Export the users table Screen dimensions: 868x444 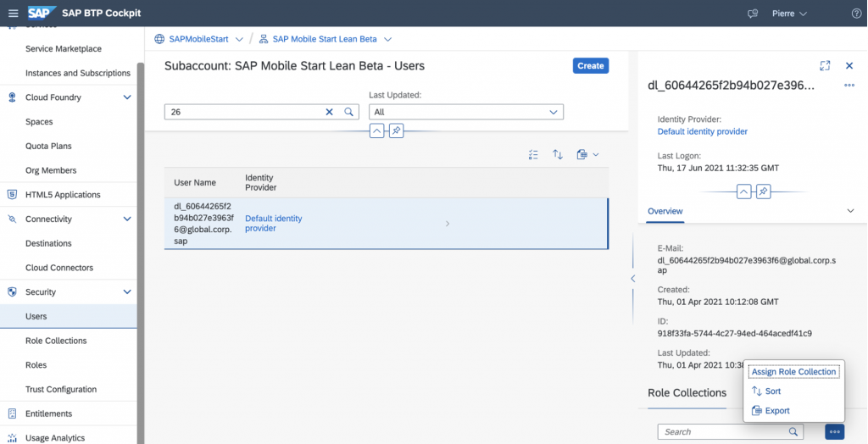581,155
